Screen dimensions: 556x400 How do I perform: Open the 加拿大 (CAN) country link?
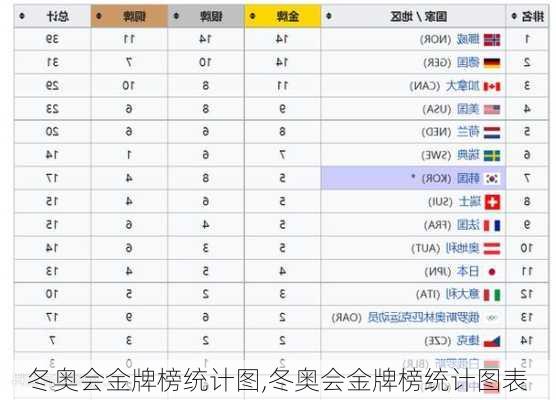pos(463,86)
